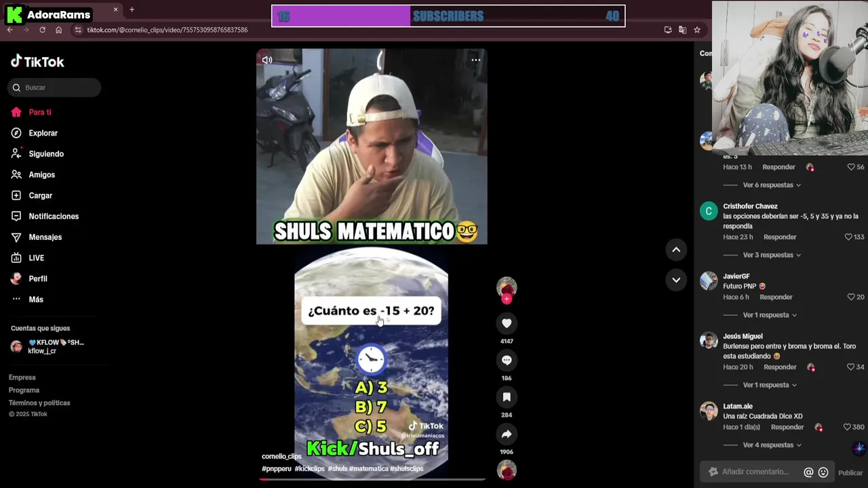Expand Ver 1 respuesta under JavierGF
868x488 pixels.
click(x=770, y=315)
